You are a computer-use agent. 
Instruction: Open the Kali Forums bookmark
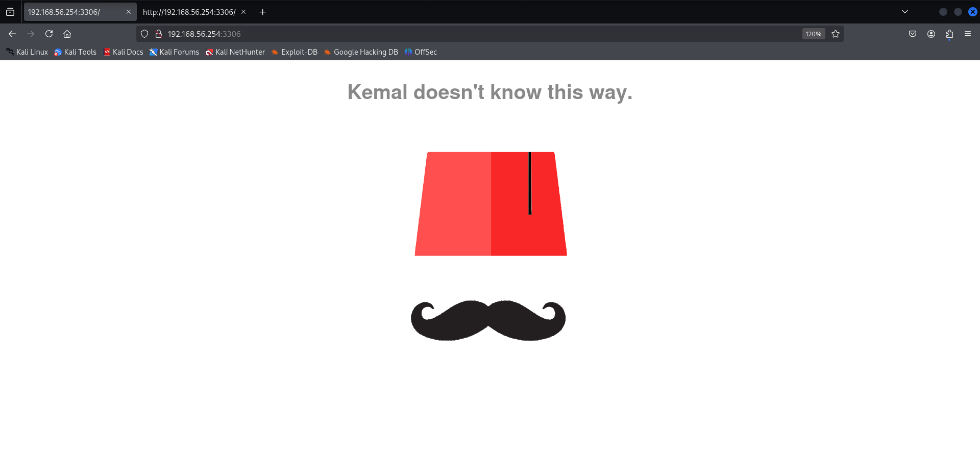(x=174, y=52)
